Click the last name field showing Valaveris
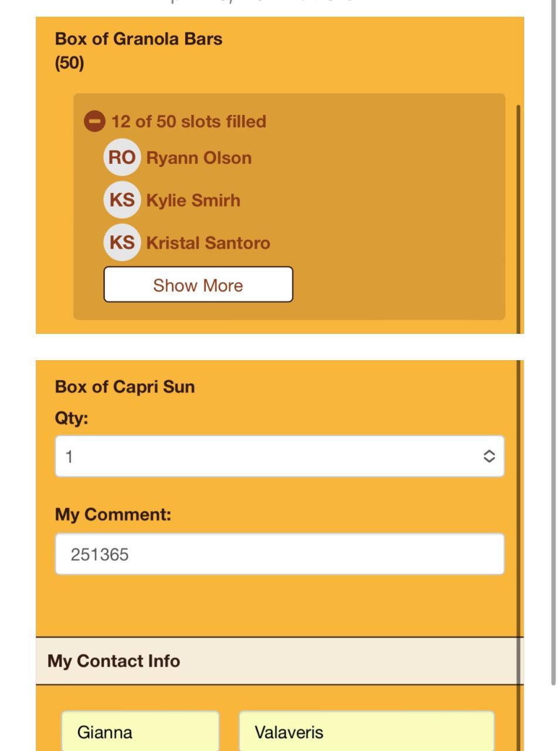The width and height of the screenshot is (560, 751). (366, 732)
